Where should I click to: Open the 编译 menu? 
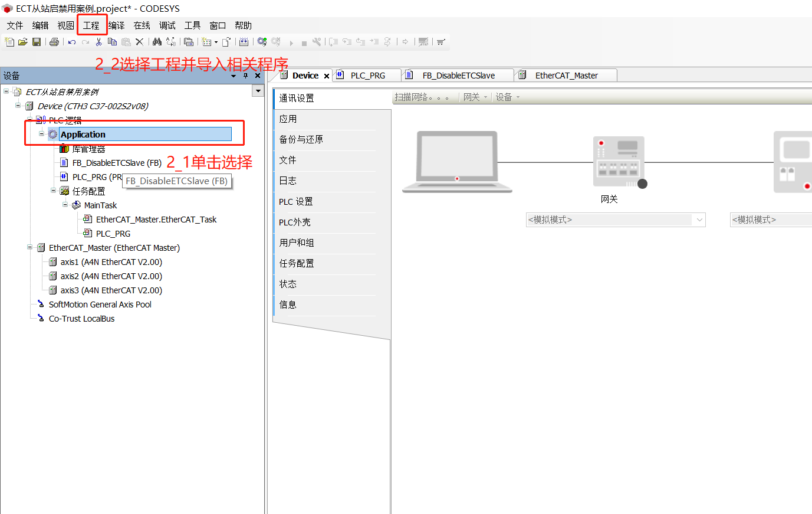point(117,25)
